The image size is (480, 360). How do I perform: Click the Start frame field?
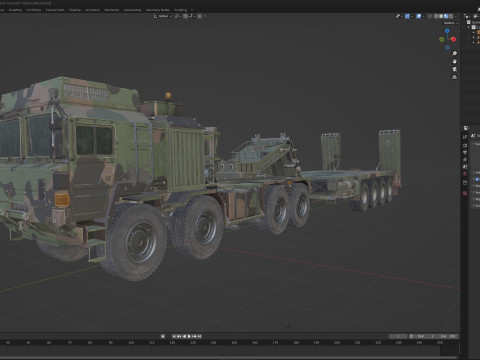pos(426,336)
